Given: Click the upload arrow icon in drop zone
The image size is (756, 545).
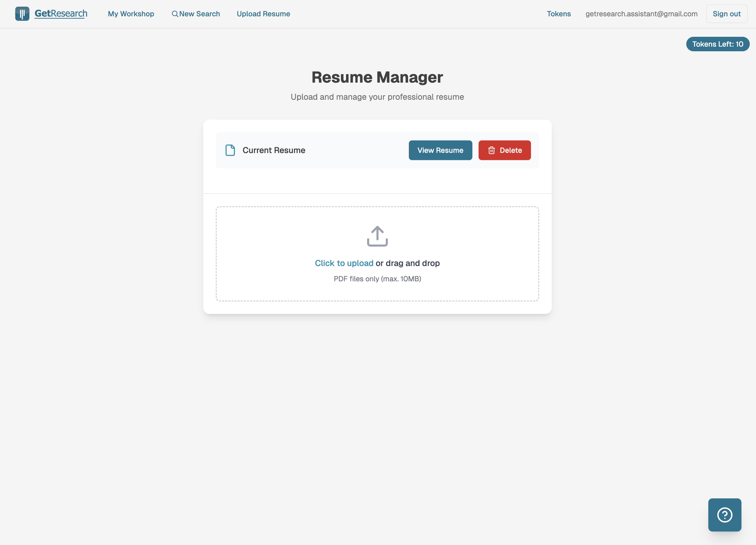Looking at the screenshot, I should (x=377, y=236).
